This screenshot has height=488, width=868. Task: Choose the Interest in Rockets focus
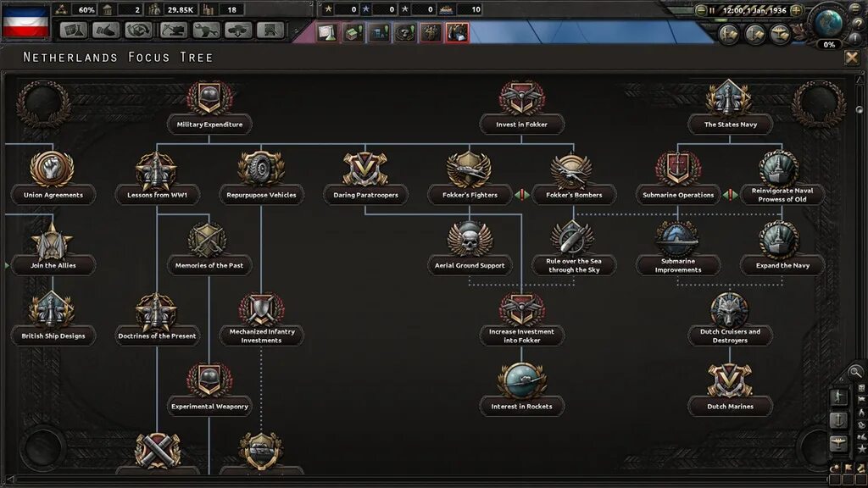tap(521, 389)
